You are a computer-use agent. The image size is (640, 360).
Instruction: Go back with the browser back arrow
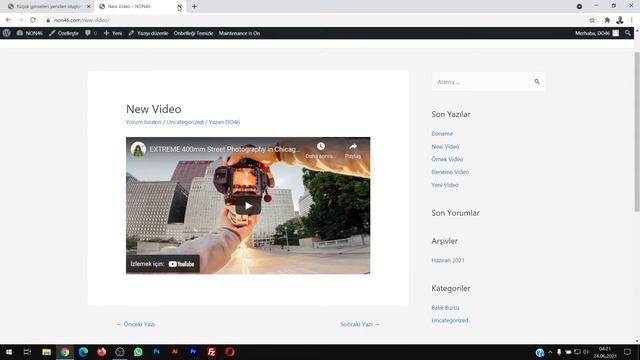tap(9, 20)
